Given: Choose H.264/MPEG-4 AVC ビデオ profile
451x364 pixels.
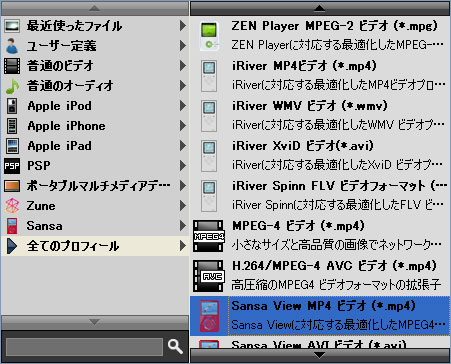Looking at the screenshot, I should pyautogui.click(x=320, y=276).
